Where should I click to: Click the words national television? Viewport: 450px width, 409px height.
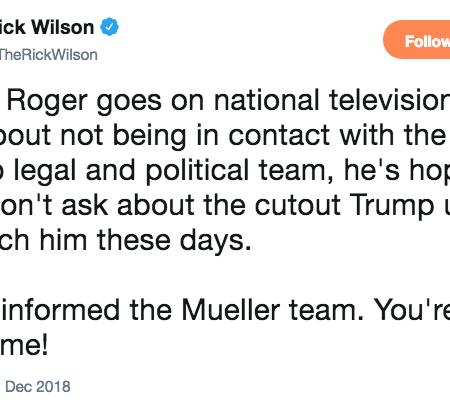[332, 100]
